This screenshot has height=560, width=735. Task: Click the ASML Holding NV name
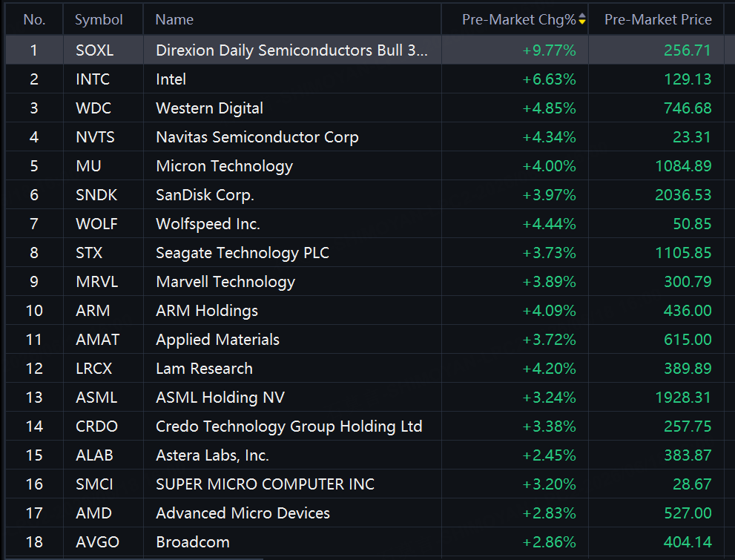point(220,398)
